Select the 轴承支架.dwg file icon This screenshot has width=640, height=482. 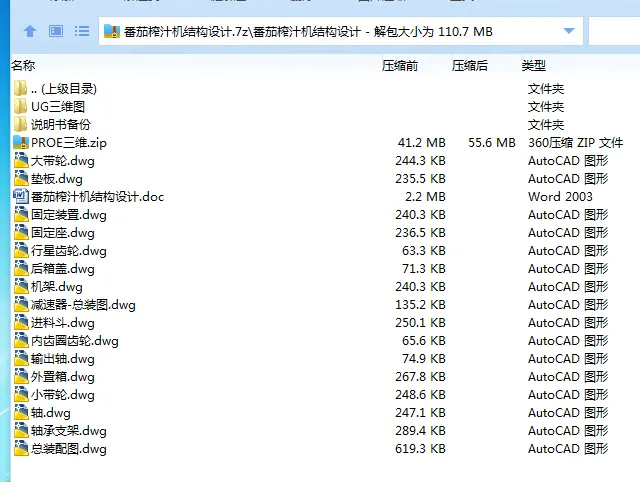[21, 430]
